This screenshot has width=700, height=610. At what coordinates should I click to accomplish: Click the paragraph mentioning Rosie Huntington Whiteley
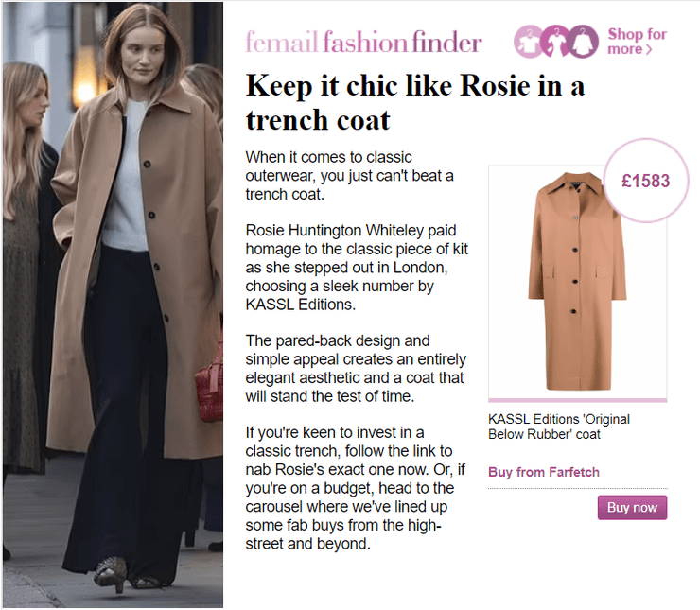(357, 268)
